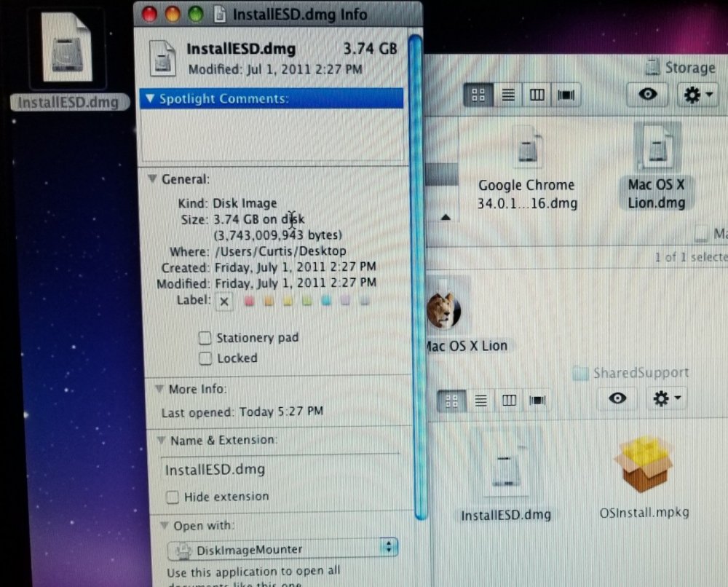This screenshot has height=587, width=728.
Task: Click the document proxy icon in Info title bar
Action: 220,15
